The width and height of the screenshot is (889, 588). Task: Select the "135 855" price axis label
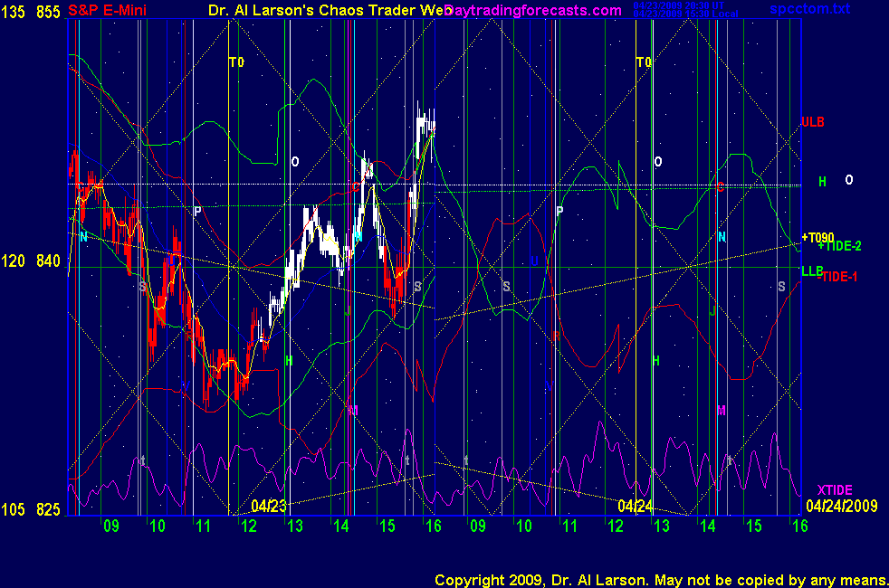[30, 12]
